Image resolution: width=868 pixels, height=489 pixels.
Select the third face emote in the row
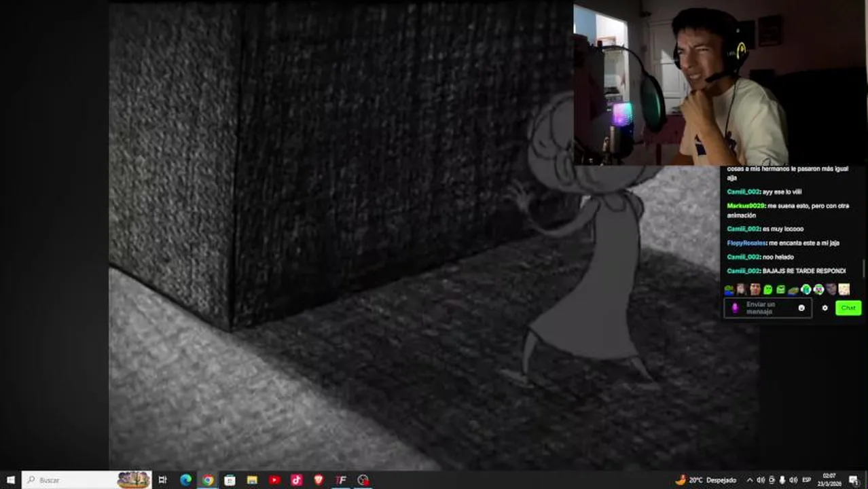(x=755, y=289)
